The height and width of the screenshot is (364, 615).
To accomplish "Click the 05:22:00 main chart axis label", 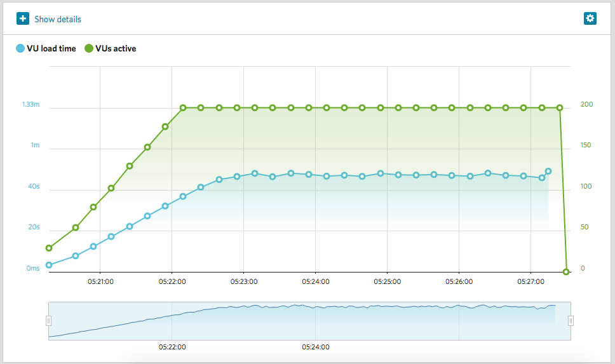I will click(x=172, y=281).
